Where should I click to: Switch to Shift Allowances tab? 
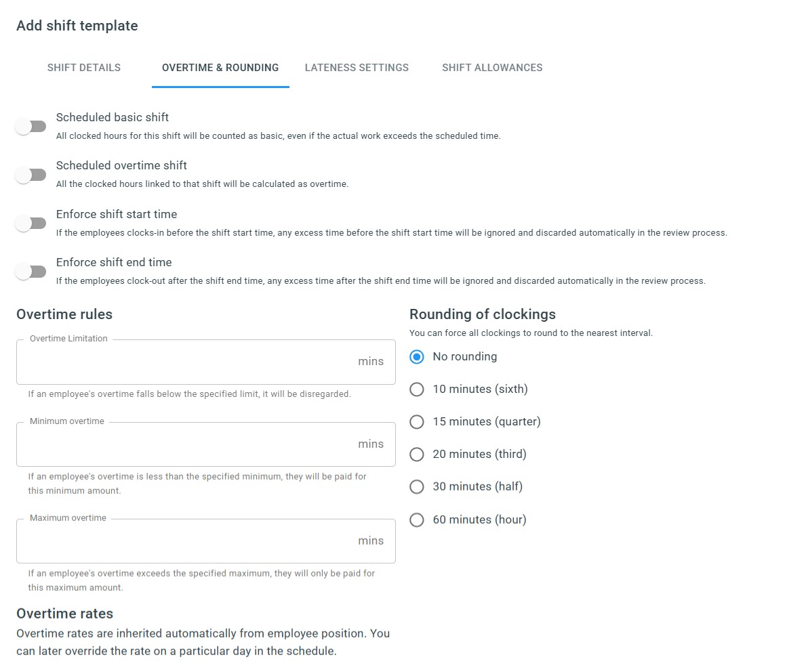click(492, 68)
